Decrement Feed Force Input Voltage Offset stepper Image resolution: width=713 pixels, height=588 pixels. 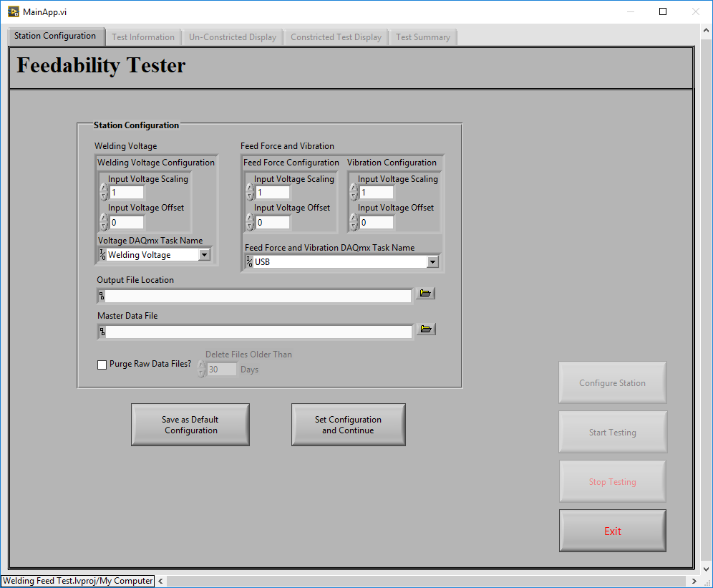(x=250, y=226)
